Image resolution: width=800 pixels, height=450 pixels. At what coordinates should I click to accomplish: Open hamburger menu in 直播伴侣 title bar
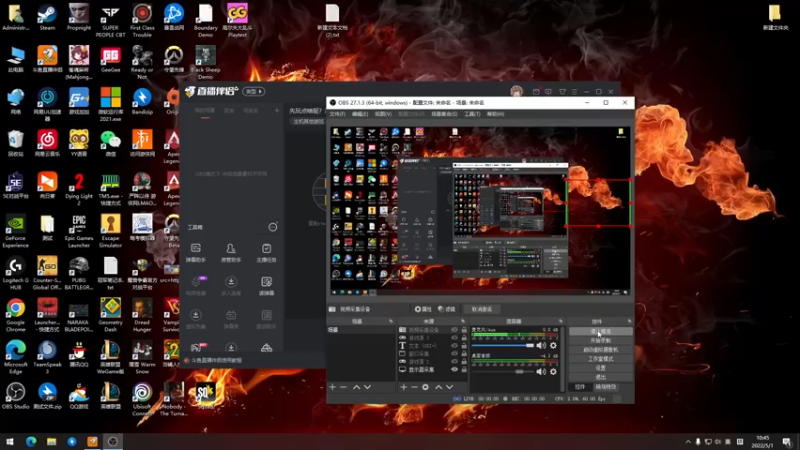coord(574,91)
